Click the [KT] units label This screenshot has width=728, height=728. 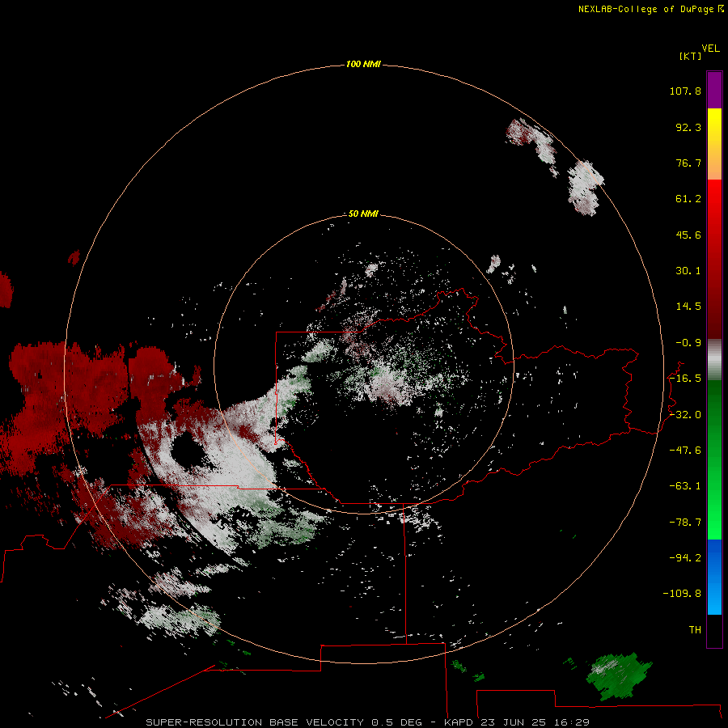click(x=691, y=56)
